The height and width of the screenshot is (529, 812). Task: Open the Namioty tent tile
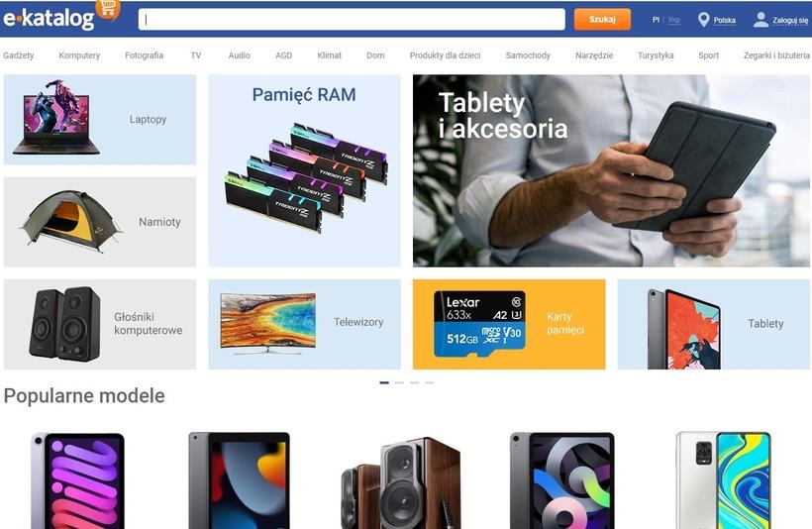[x=100, y=222]
